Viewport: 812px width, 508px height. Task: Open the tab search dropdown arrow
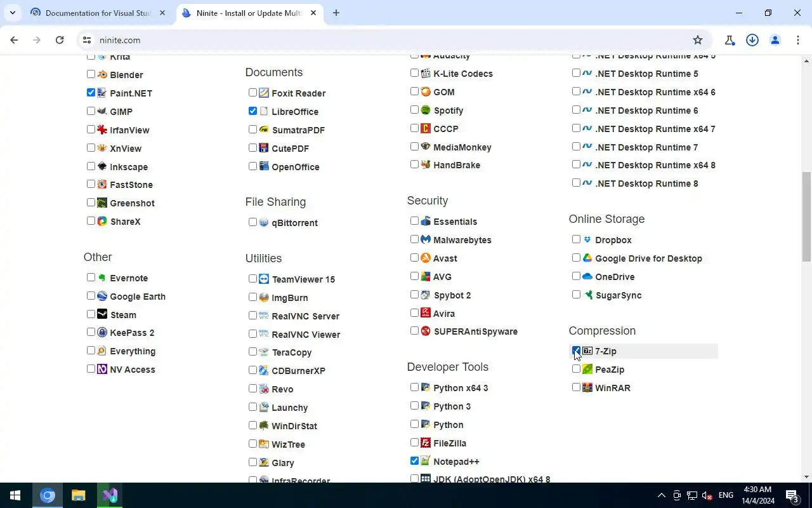pos(13,13)
